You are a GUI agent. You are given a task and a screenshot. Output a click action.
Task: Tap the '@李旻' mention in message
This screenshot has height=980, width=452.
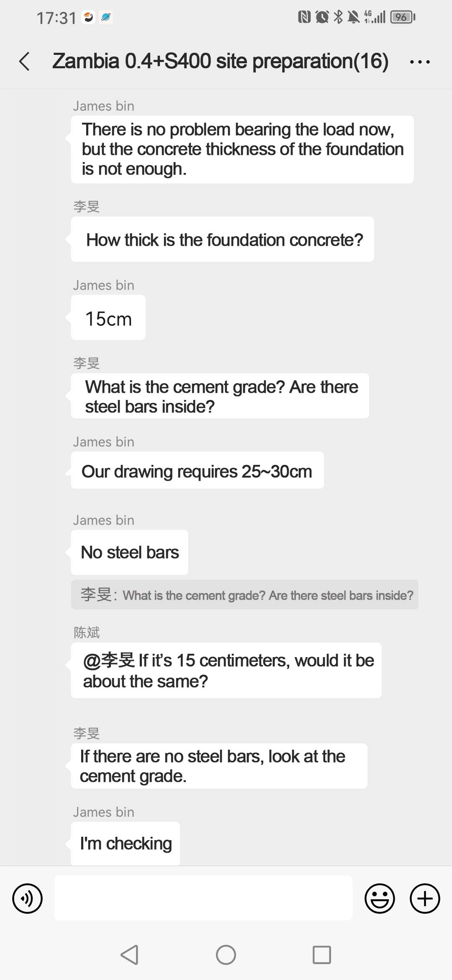pyautogui.click(x=109, y=660)
